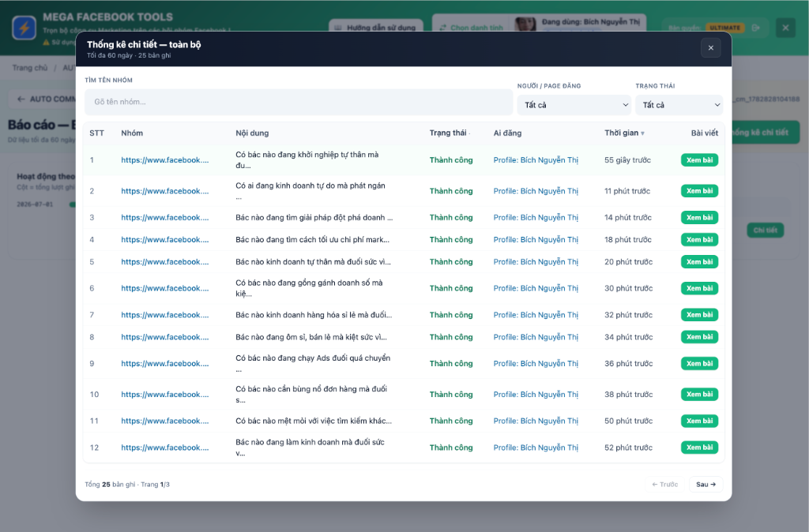809x532 pixels.
Task: Click content 'Bác nào đang ôm sỉ, bán lẻ mà kiệt sức vì...'
Action: point(311,337)
